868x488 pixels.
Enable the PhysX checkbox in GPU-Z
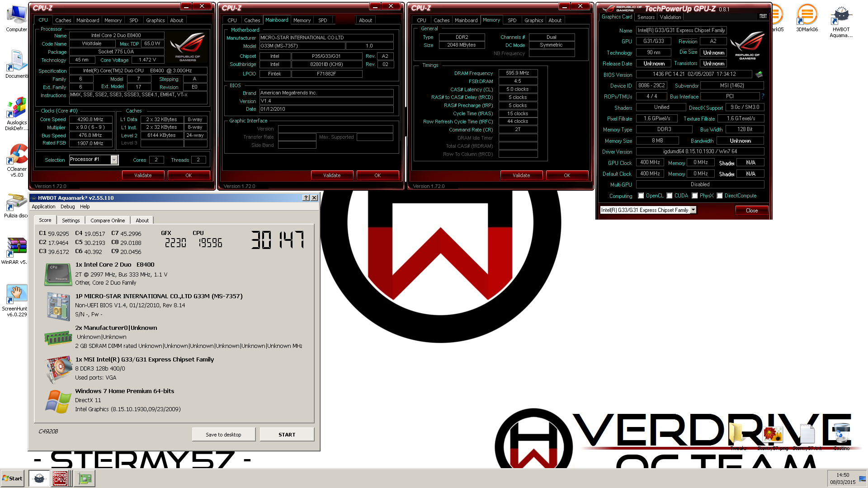tap(695, 196)
